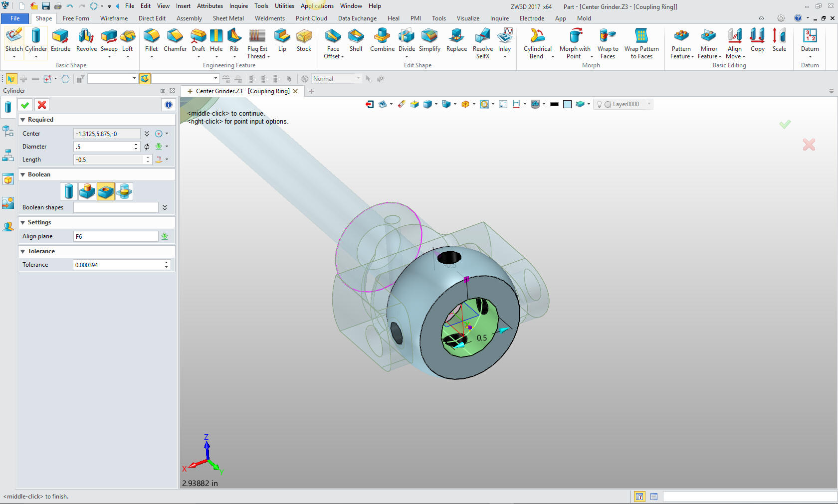Click the Revolve shape tool

[x=86, y=40]
